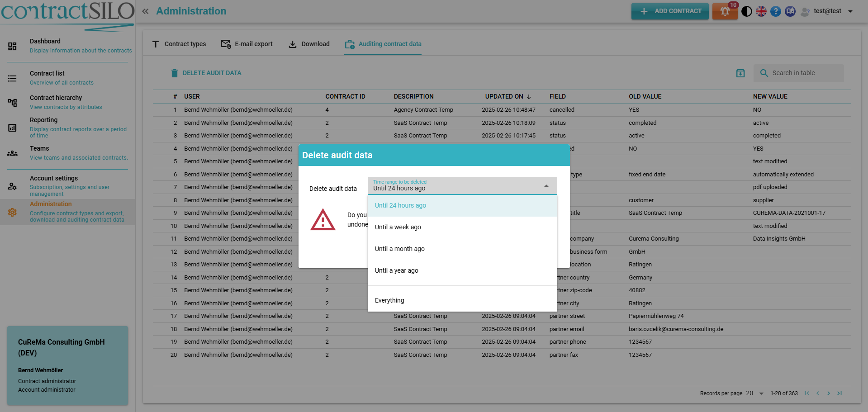Image resolution: width=868 pixels, height=412 pixels.
Task: Select 'Until a year ago' in the dropdown
Action: point(396,270)
